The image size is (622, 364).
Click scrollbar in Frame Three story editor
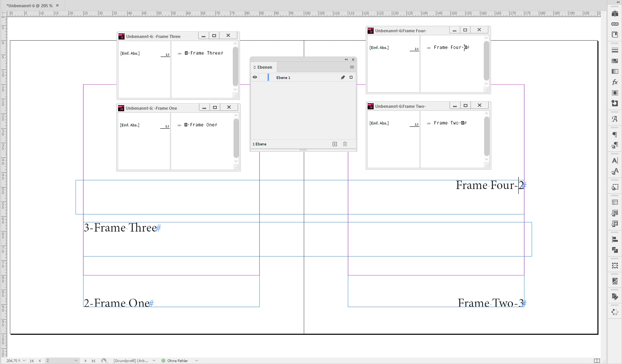pyautogui.click(x=235, y=66)
